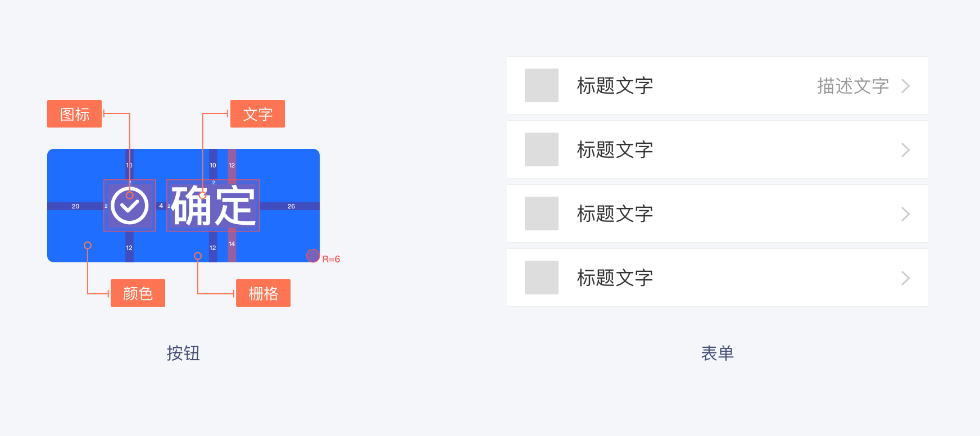Viewport: 980px width, 436px height.
Task: Click the 按钮 caption below the button diagram
Action: click(183, 353)
